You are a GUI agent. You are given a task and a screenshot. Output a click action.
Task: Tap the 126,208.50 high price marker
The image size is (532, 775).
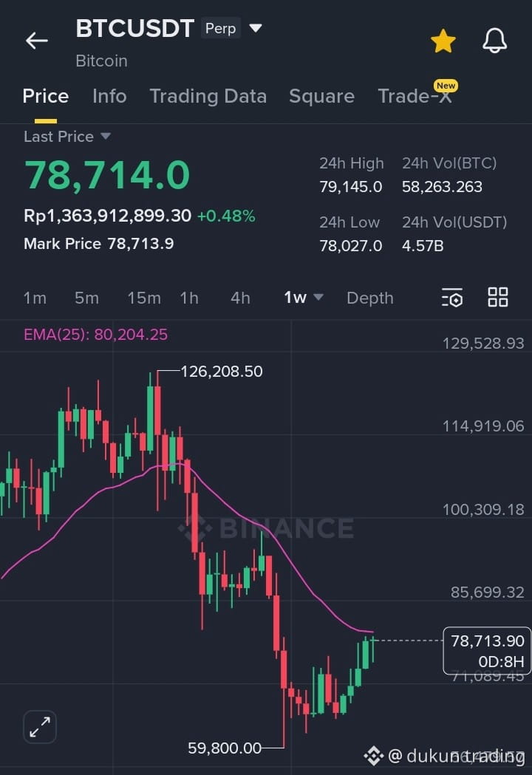[222, 371]
